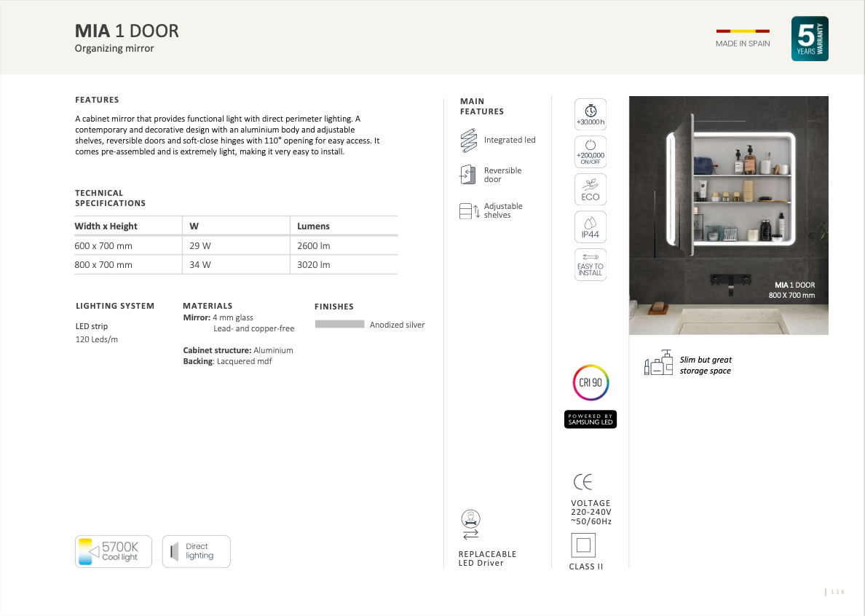Click the +200,000 ON/OFF cycles icon

pos(591,151)
